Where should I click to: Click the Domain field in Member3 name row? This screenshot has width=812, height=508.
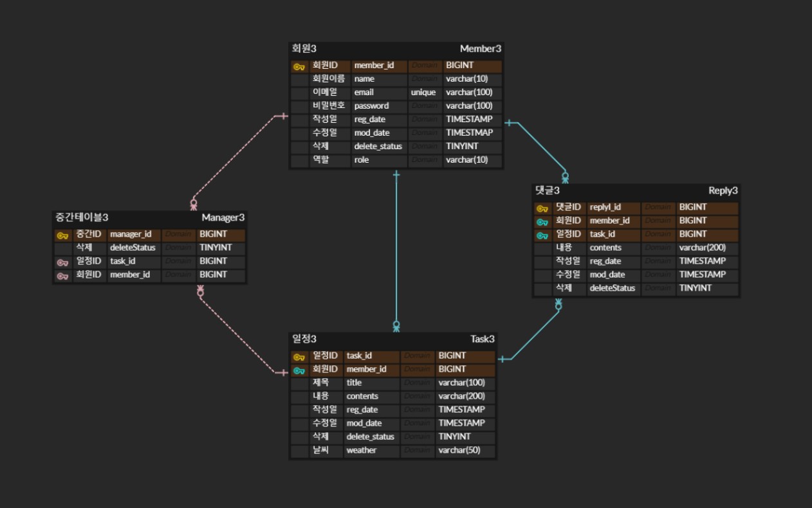point(425,79)
